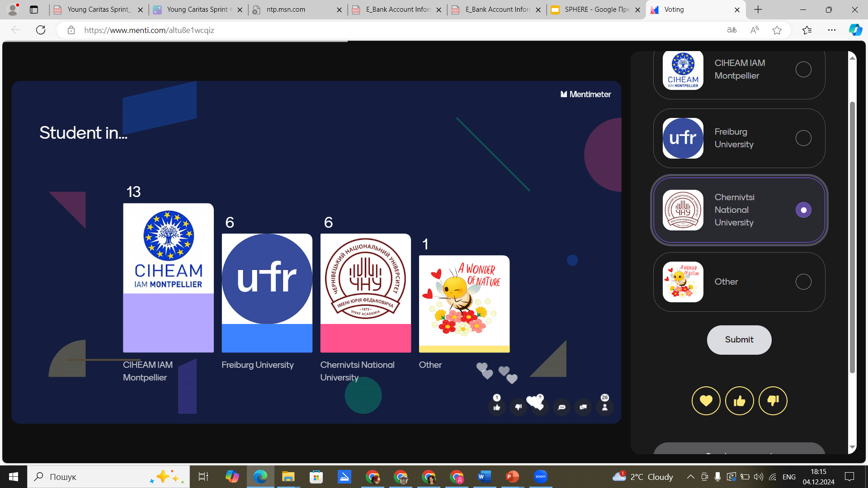Screen dimensions: 868x488
Task: Open the Q&A chat icon on slide
Action: [583, 407]
